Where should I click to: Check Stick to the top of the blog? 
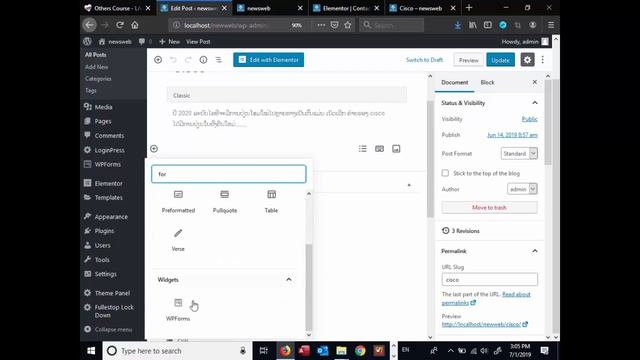point(445,173)
